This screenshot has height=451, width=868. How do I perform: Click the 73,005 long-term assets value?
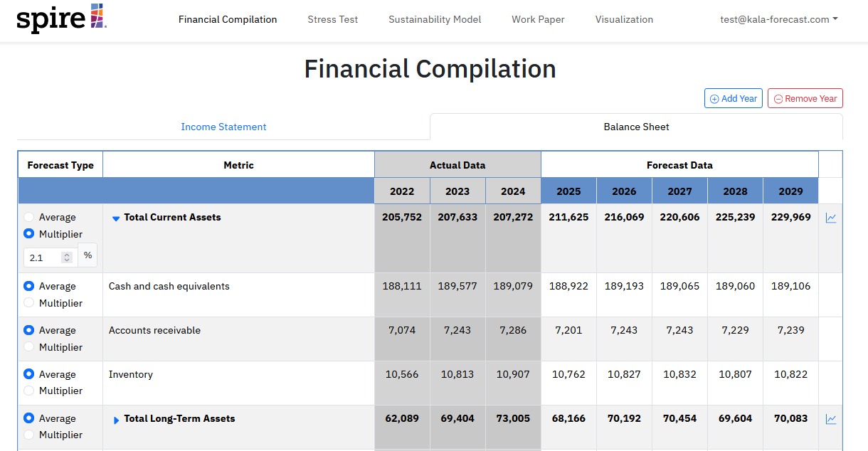coord(513,418)
